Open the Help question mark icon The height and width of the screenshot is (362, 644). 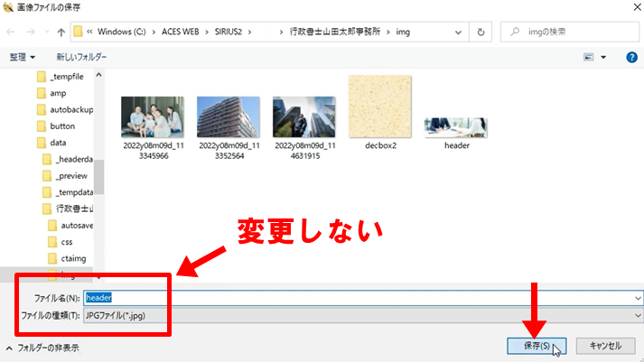click(632, 57)
